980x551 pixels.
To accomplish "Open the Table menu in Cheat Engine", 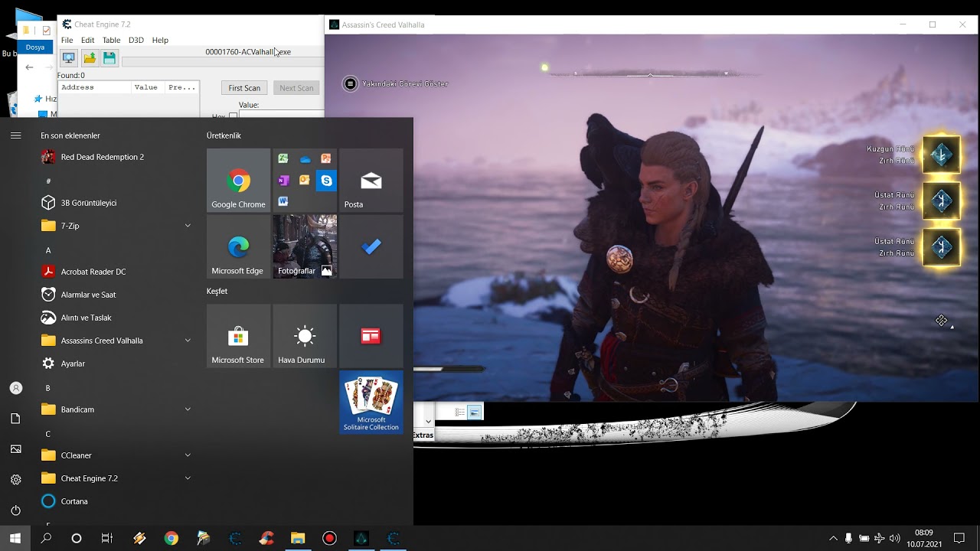I will coord(111,40).
